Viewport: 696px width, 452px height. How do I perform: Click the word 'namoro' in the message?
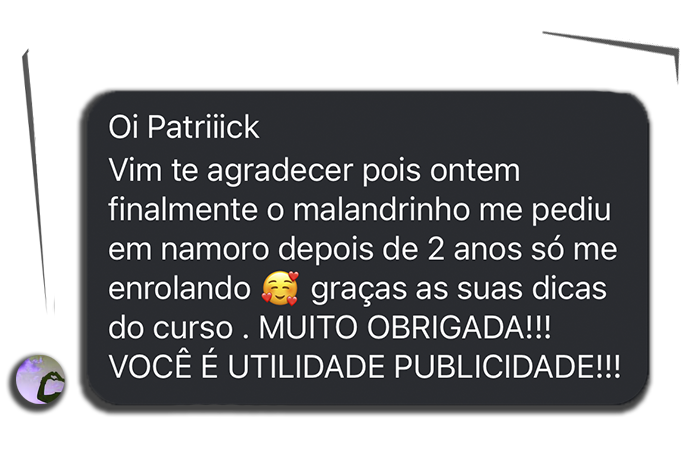pos(214,249)
